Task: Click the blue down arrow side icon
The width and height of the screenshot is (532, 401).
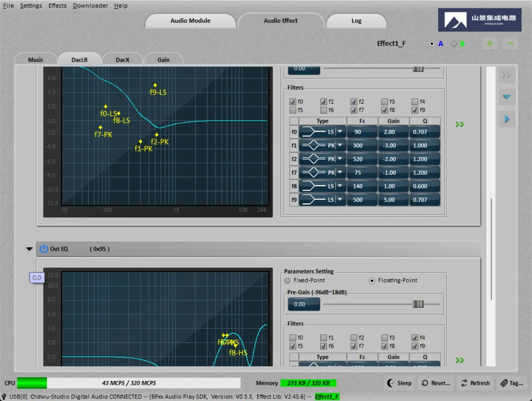Action: pos(506,97)
